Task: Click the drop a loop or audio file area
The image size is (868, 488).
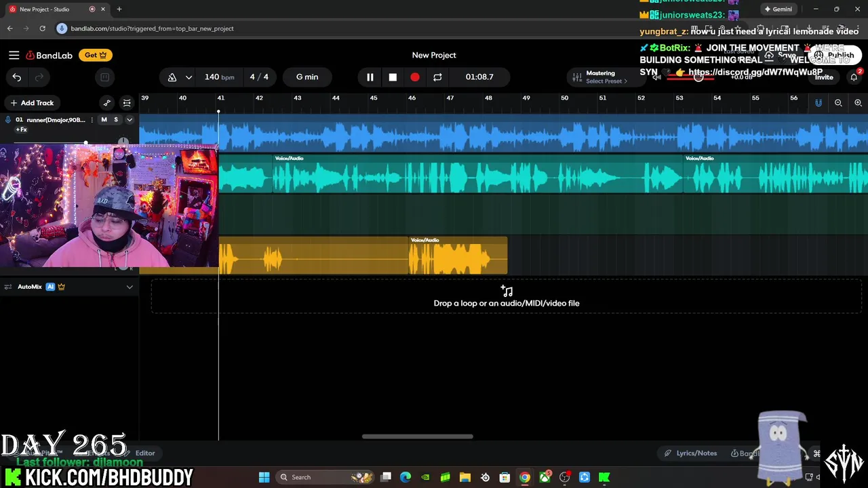Action: pos(506,296)
